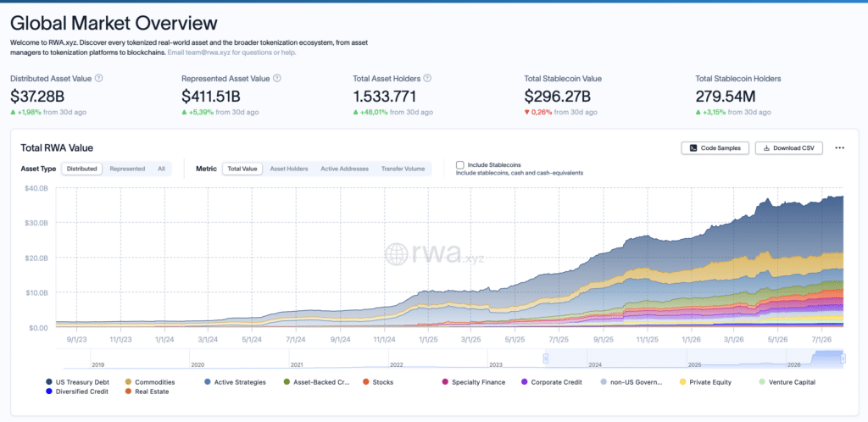Open Distributed Asset Value help icon
This screenshot has width=868, height=422.
tap(98, 79)
